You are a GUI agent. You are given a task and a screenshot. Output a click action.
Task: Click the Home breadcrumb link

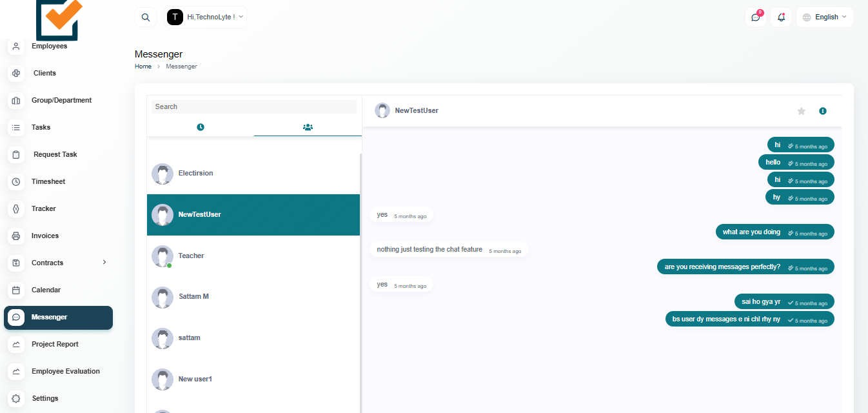coord(143,66)
